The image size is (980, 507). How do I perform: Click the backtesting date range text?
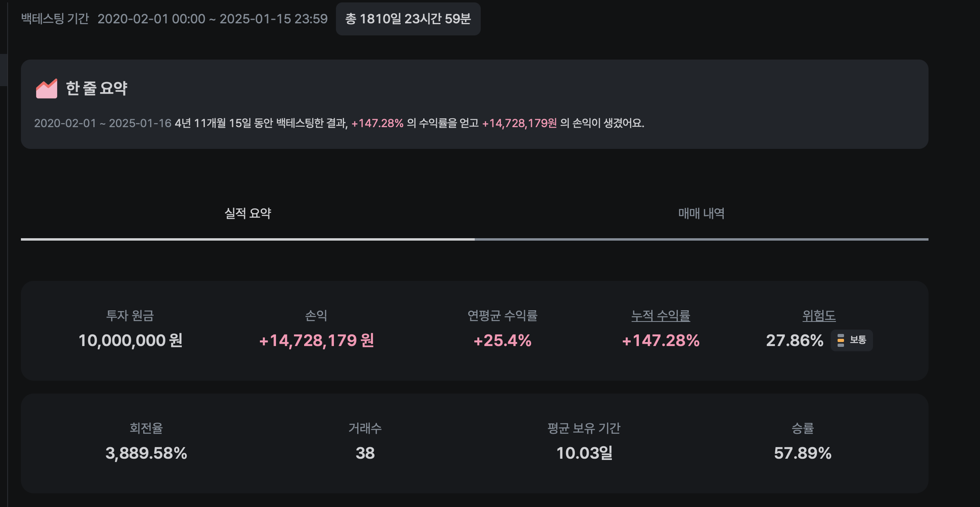tap(212, 19)
